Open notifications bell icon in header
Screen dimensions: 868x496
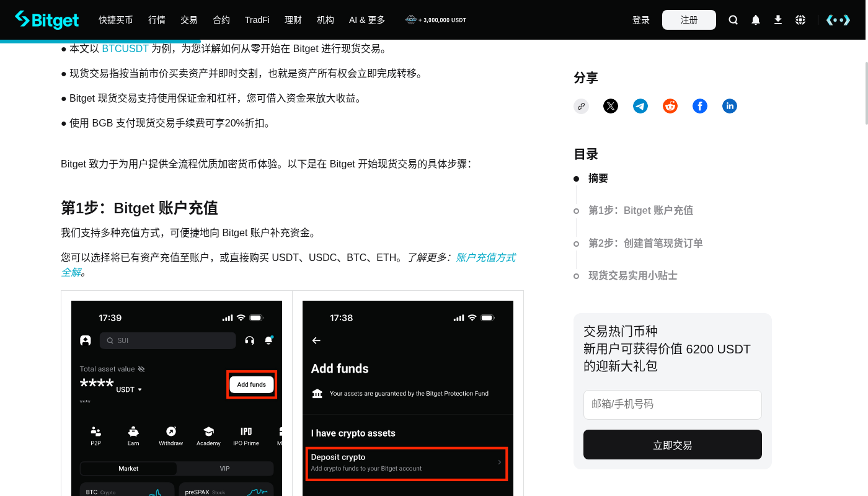(x=756, y=20)
